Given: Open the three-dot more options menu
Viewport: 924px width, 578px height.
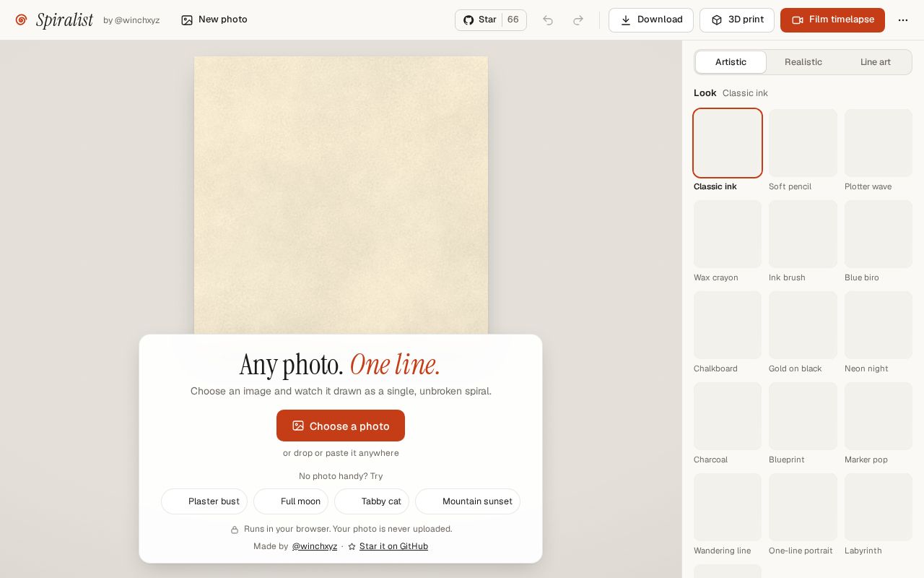Looking at the screenshot, I should coord(903,20).
